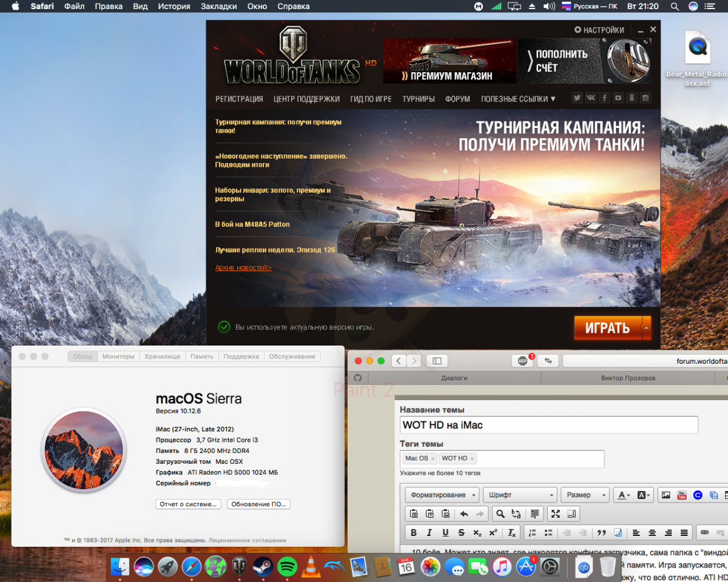Apply subscript formatting

pos(477,533)
